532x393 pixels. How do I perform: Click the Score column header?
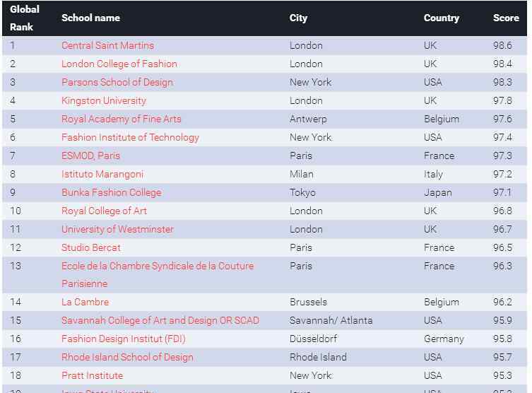[506, 18]
